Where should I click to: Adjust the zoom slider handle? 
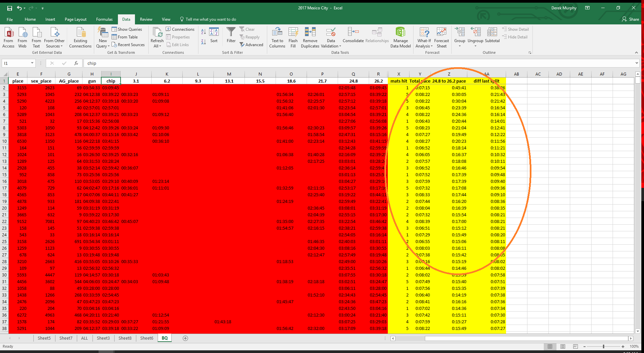point(604,346)
